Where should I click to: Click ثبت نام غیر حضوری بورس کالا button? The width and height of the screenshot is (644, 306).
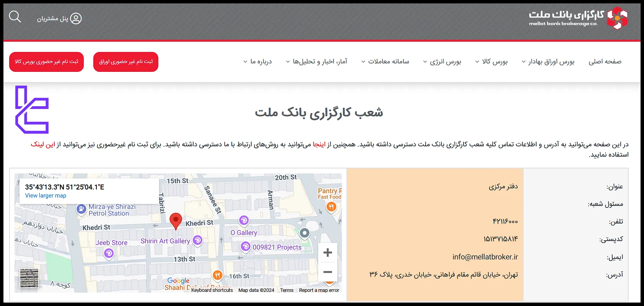(47, 62)
